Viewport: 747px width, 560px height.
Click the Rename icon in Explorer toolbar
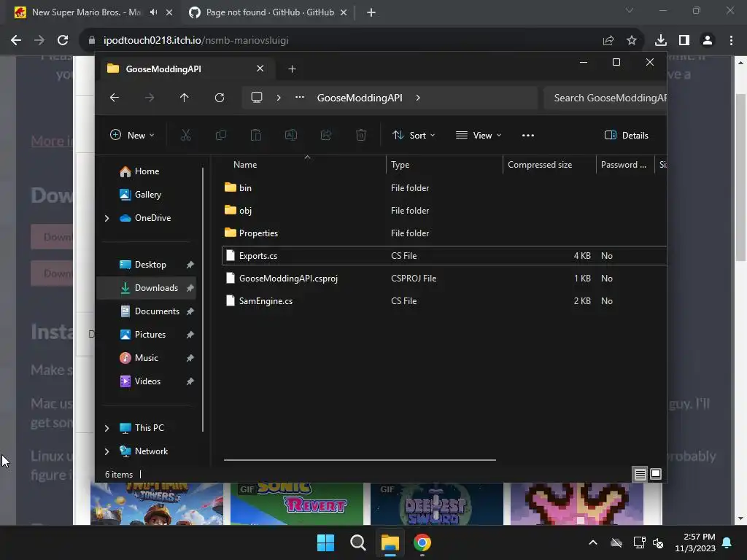(x=290, y=135)
